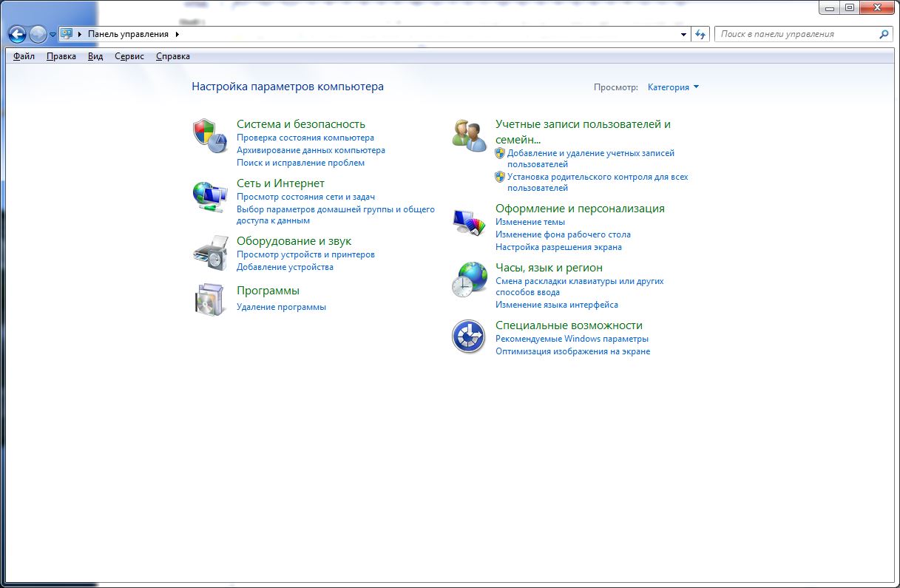Open Учетные записи пользователей category heading
Image resolution: width=900 pixels, height=588 pixels.
pos(583,132)
